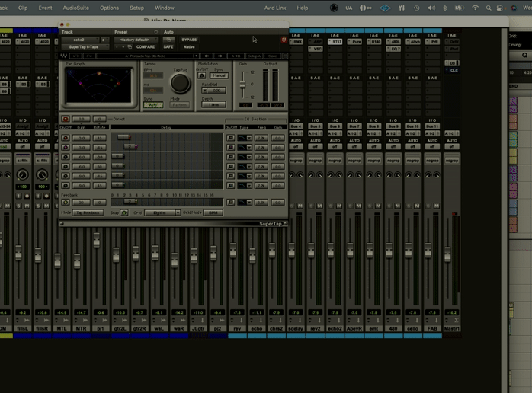This screenshot has height=393, width=532.
Task: Click the plugin automation enable icon under Auto
Action: (168, 40)
